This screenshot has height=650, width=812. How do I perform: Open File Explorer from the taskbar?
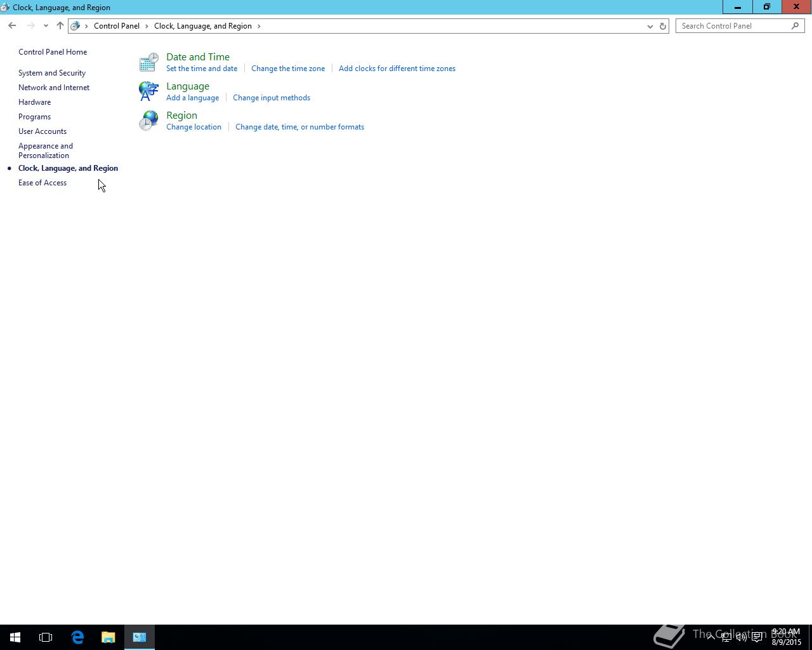tap(108, 637)
